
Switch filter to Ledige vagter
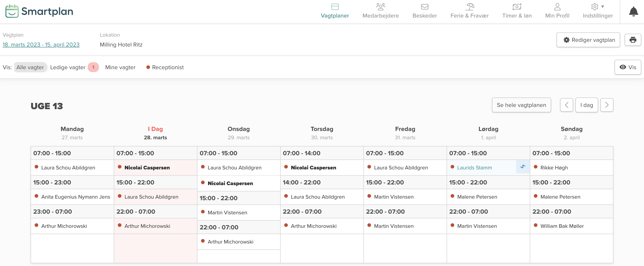pyautogui.click(x=68, y=67)
